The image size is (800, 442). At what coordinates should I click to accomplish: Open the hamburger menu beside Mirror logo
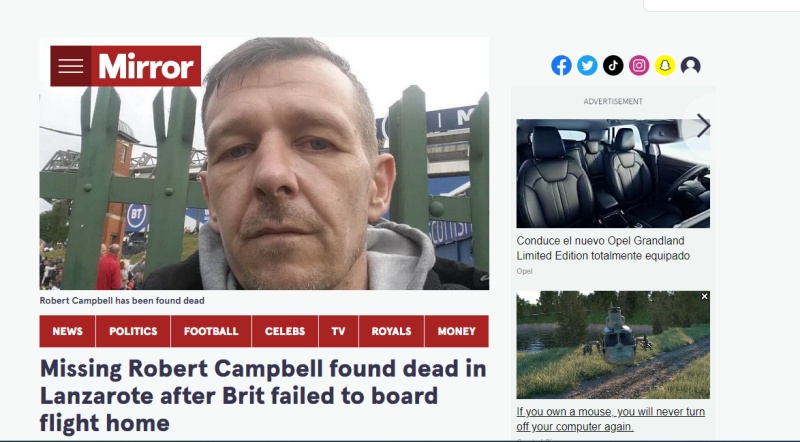click(70, 66)
